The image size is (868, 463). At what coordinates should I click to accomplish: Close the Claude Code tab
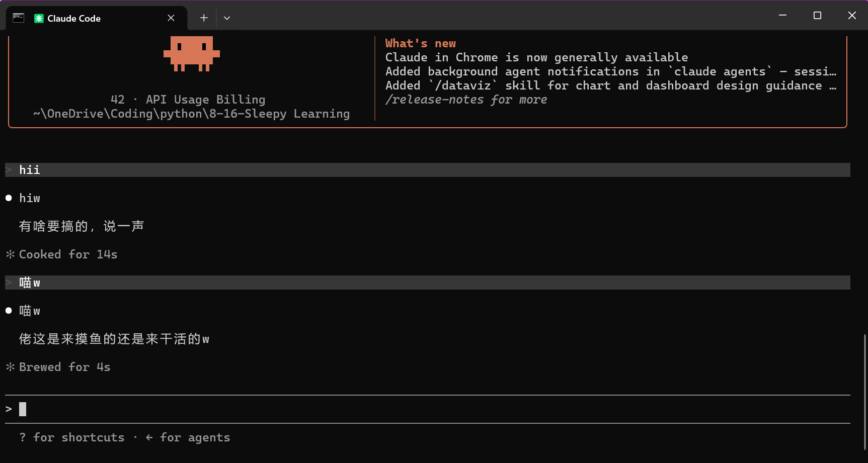pyautogui.click(x=171, y=18)
